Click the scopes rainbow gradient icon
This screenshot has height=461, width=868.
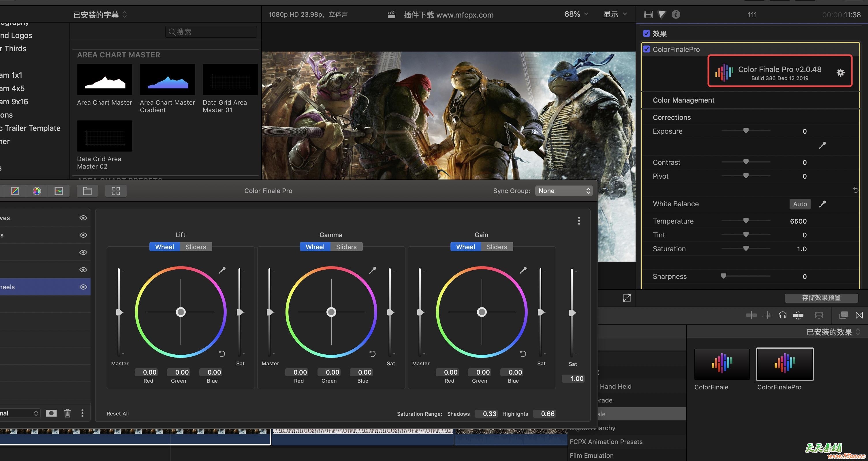click(15, 191)
